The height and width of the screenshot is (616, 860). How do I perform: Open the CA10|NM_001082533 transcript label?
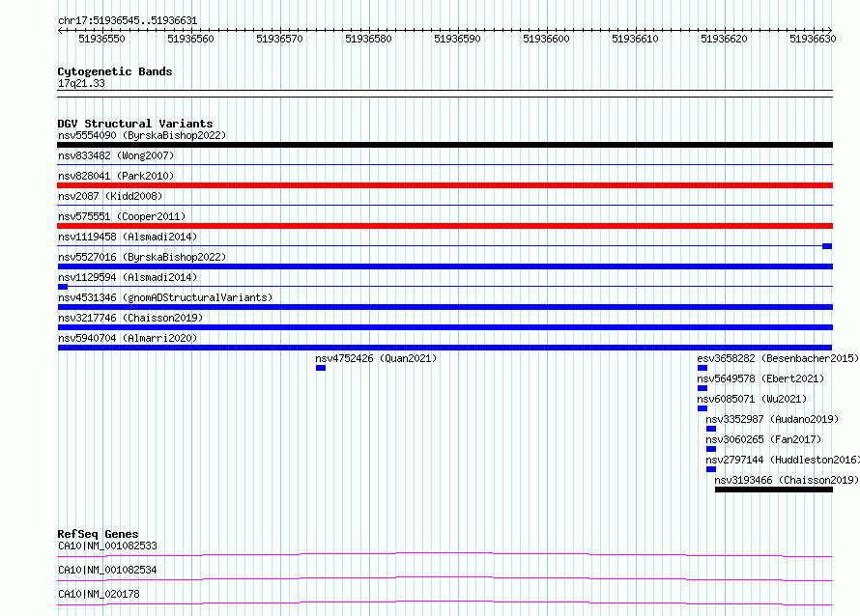pos(107,546)
